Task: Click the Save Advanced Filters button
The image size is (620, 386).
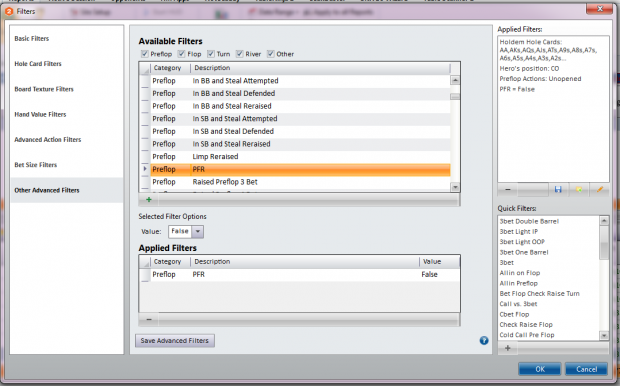Action: [175, 341]
